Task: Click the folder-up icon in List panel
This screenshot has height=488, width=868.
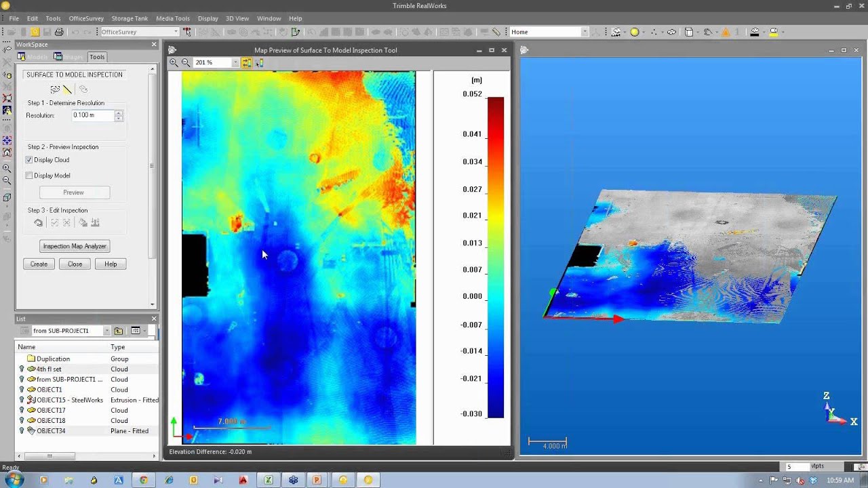Action: pyautogui.click(x=119, y=331)
